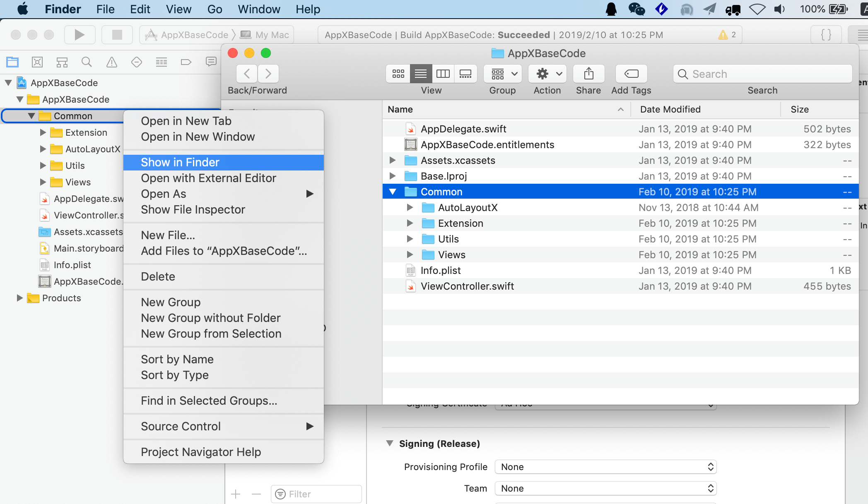Open the Project navigator folder icon
The height and width of the screenshot is (504, 868).
click(x=12, y=62)
